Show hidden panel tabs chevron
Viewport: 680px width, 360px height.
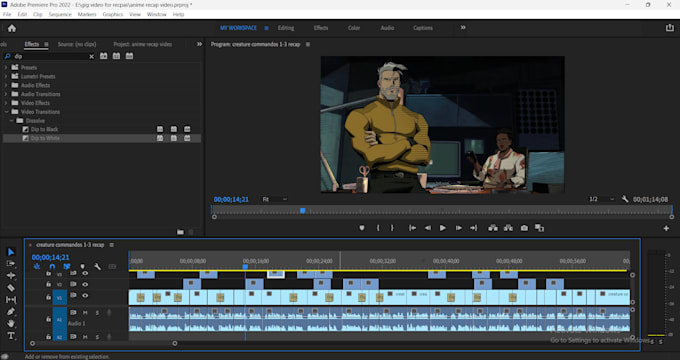pyautogui.click(x=199, y=44)
